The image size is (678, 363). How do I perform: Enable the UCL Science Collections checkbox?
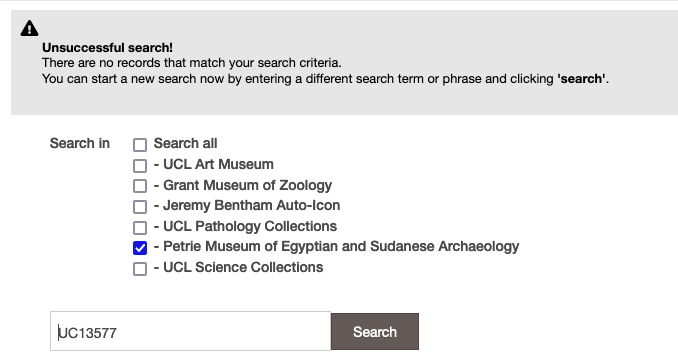point(140,268)
